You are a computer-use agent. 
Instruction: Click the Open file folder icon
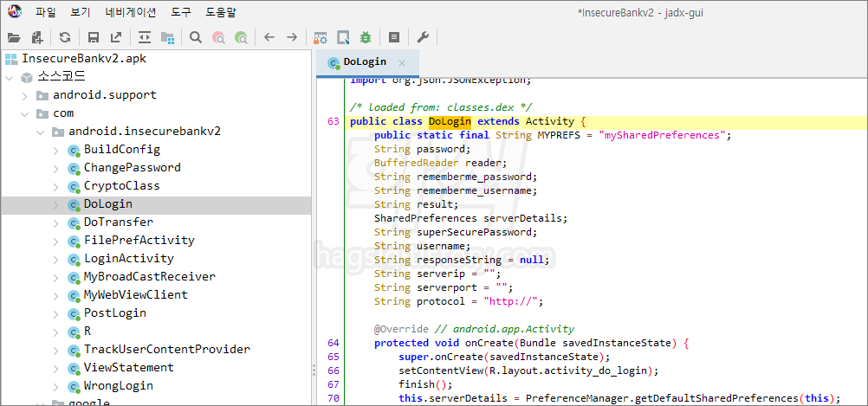point(14,37)
